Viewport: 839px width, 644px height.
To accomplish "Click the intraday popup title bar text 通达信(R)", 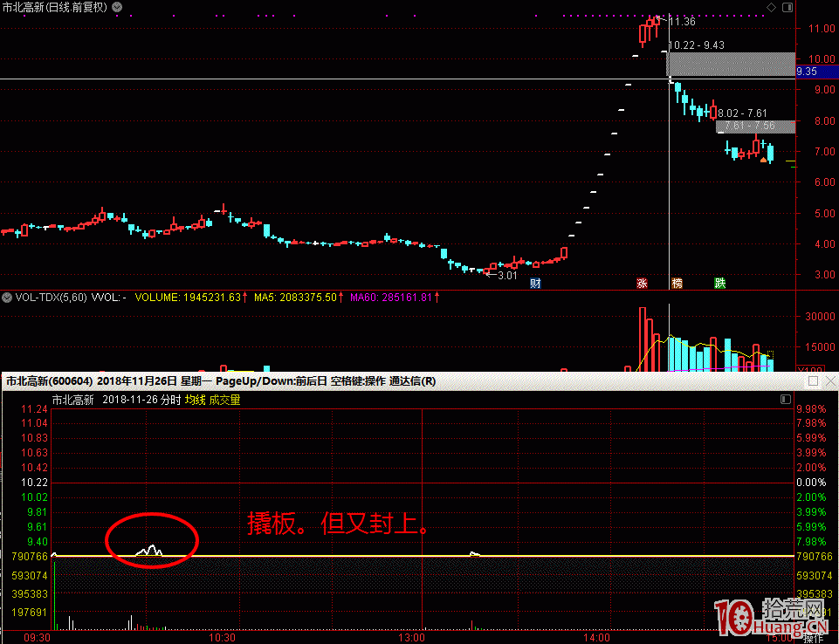I will pos(413,381).
